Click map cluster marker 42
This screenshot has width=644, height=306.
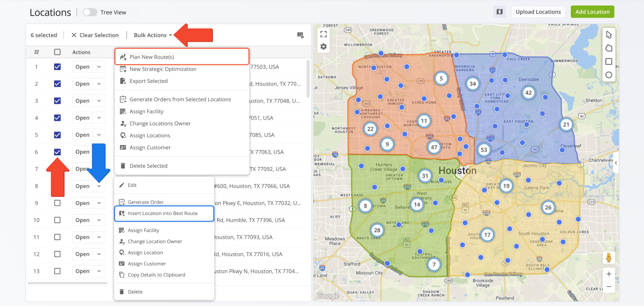tap(529, 93)
